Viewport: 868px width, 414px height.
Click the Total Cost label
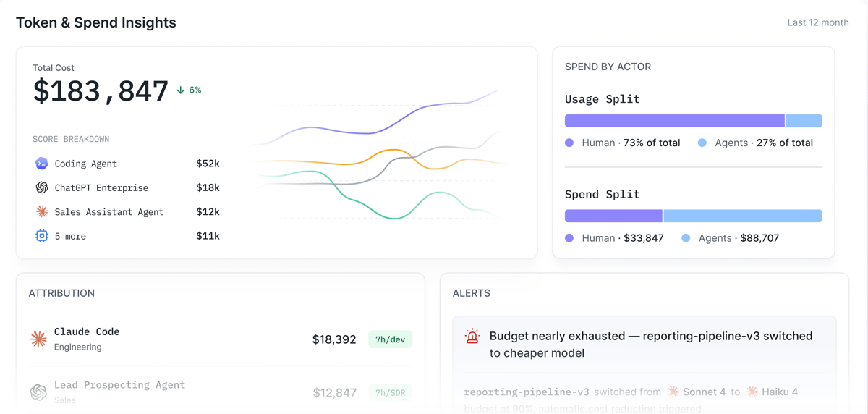tap(54, 68)
